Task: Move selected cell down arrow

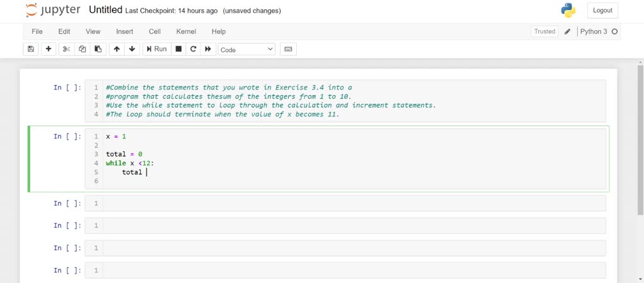Action: click(x=132, y=49)
